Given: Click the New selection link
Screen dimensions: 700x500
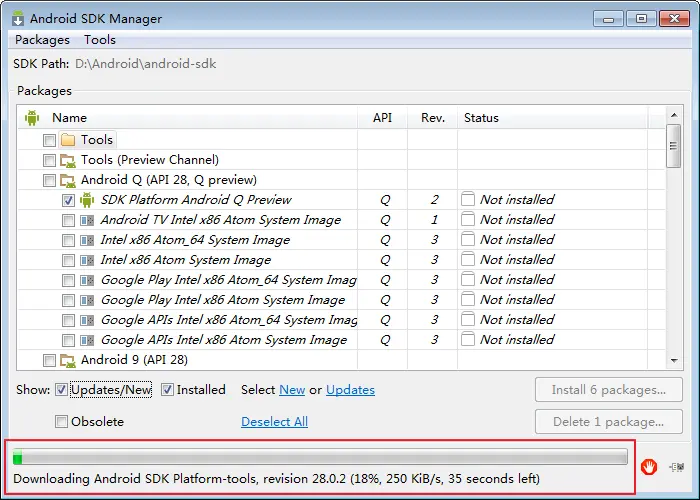Looking at the screenshot, I should click(x=292, y=390).
